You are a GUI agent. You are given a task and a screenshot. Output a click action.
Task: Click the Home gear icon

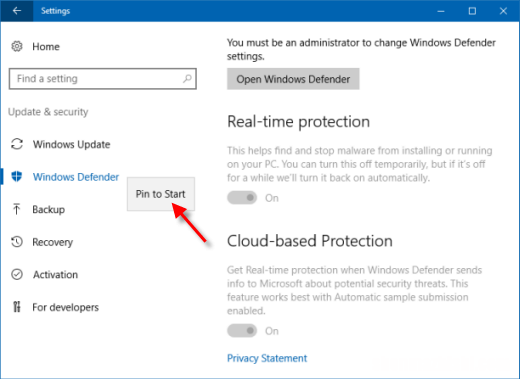tap(17, 46)
